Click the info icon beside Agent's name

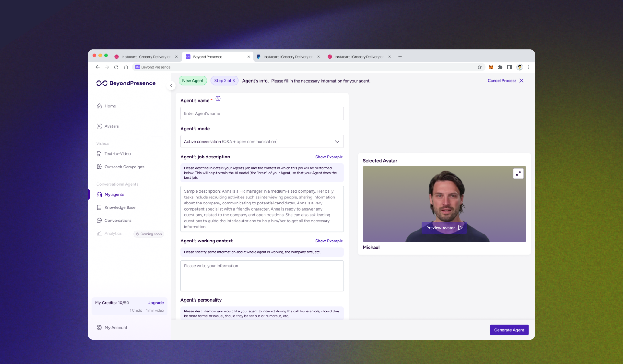pos(218,99)
